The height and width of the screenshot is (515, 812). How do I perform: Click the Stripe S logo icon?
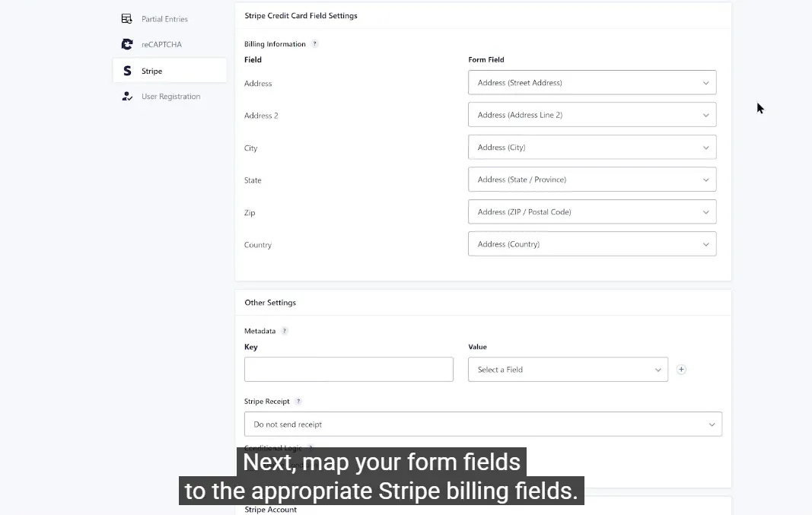coord(127,71)
